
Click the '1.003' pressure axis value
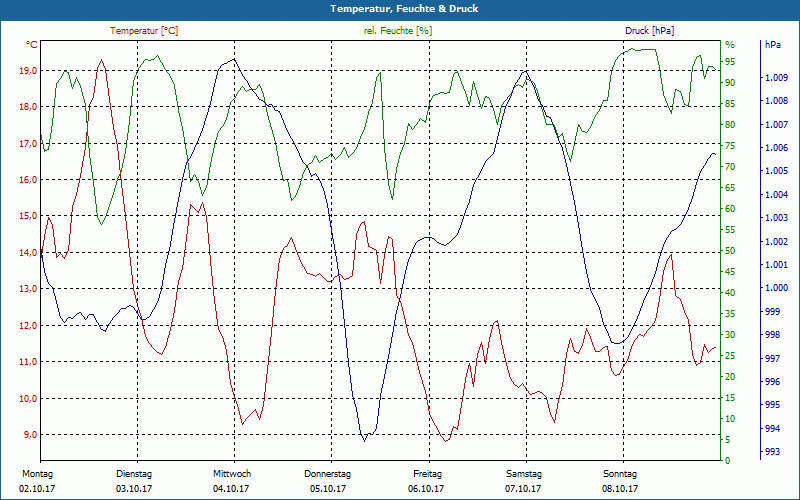coord(776,218)
